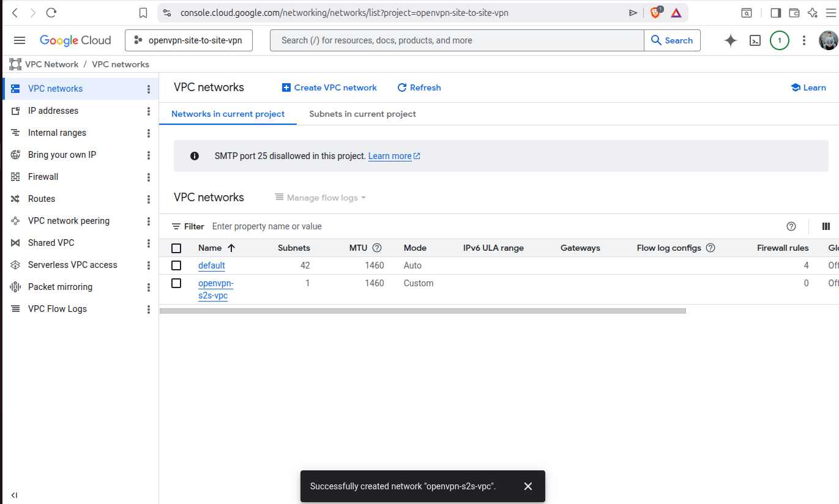Open the openvpn-s2s-vpc network link

point(215,289)
